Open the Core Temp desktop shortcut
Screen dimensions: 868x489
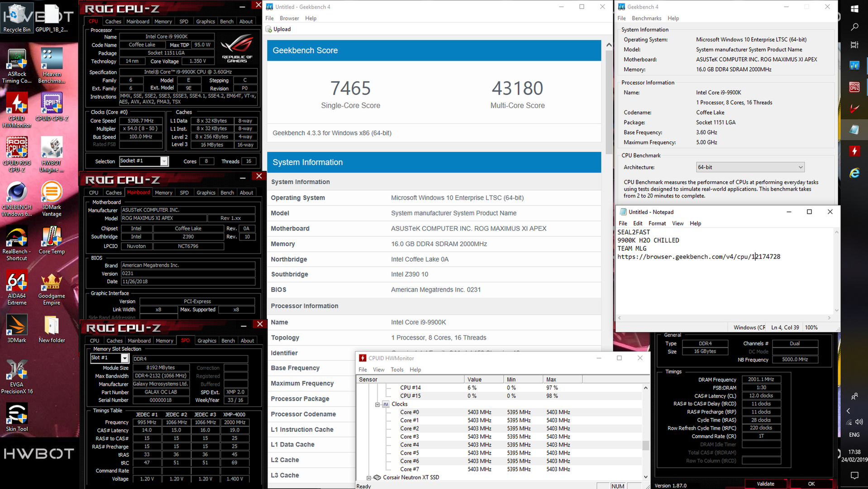click(x=52, y=240)
